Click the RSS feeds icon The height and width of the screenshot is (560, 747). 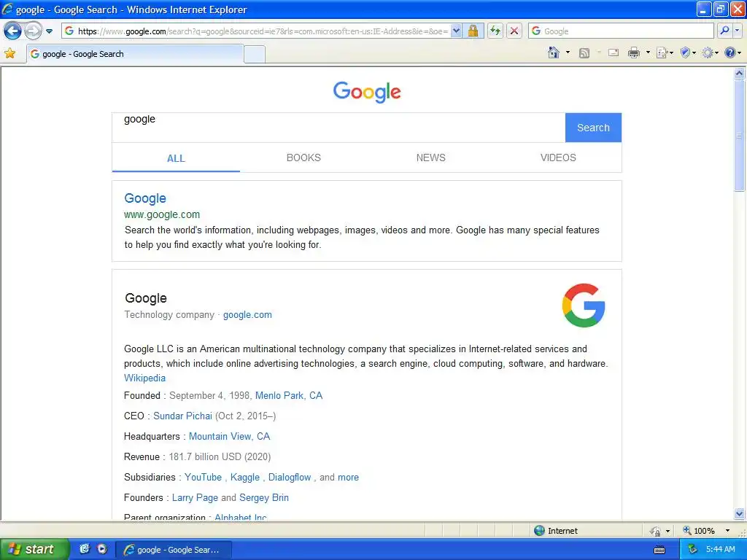pos(584,52)
